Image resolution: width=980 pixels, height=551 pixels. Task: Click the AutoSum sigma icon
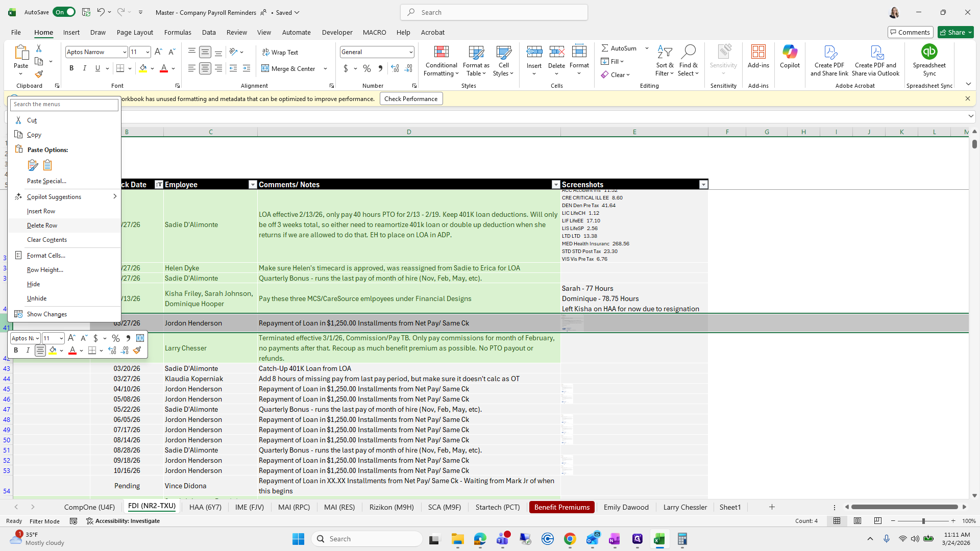(605, 48)
